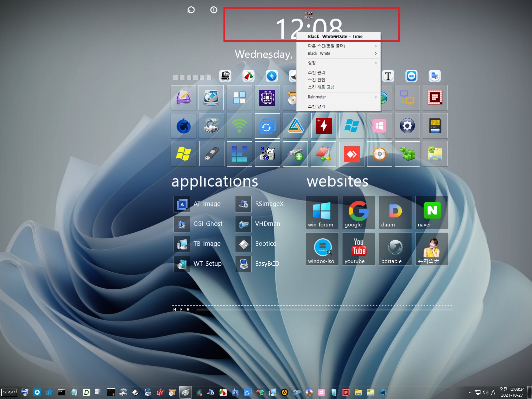The height and width of the screenshot is (399, 532).
Task: Open the memory card tile
Action: click(x=435, y=126)
